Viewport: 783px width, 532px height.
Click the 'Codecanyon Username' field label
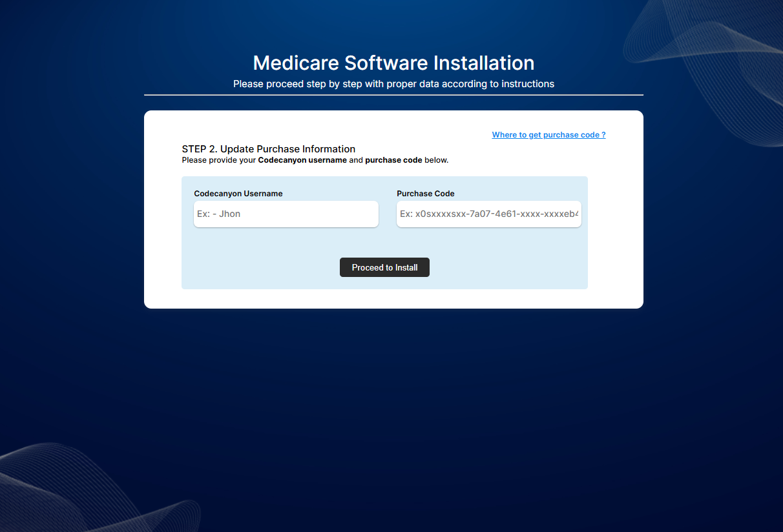point(238,194)
